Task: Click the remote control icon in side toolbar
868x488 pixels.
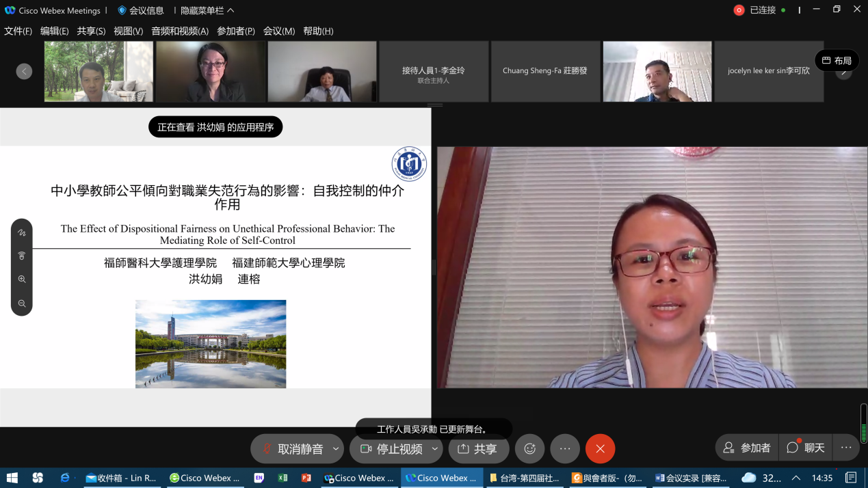Action: coord(22,256)
